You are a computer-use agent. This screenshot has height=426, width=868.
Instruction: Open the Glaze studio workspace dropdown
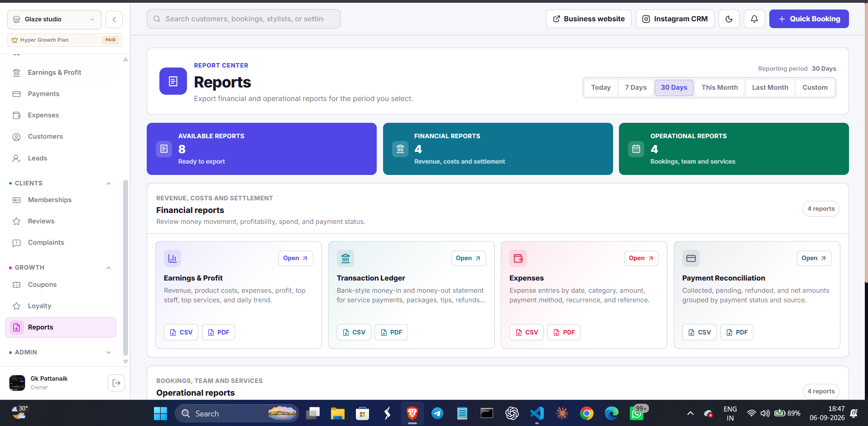click(54, 19)
